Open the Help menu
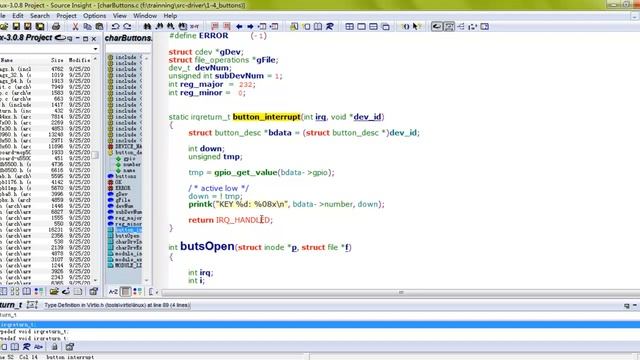Image resolution: width=640 pixels, height=360 pixels. click(170, 16)
